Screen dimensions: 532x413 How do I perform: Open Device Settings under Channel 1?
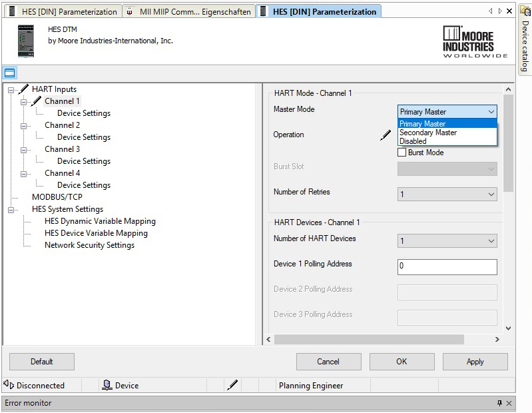tap(84, 113)
